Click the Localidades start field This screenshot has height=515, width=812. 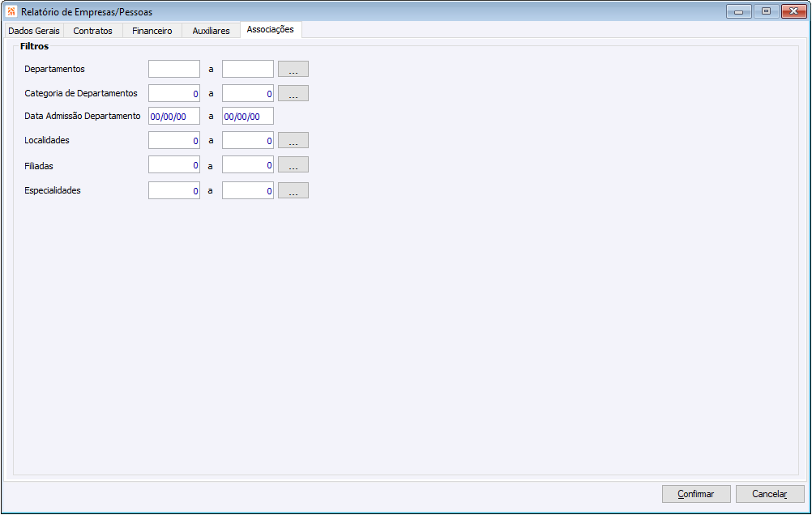pyautogui.click(x=174, y=140)
